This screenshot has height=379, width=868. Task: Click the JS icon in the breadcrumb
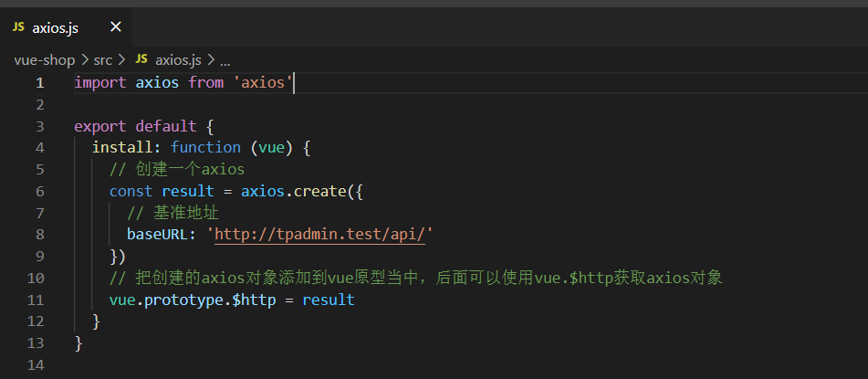coord(141,59)
